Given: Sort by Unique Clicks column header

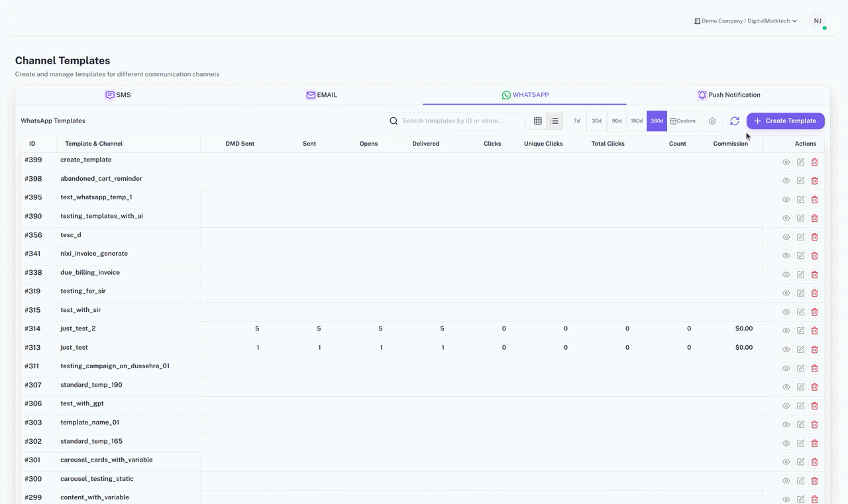Looking at the screenshot, I should 543,144.
